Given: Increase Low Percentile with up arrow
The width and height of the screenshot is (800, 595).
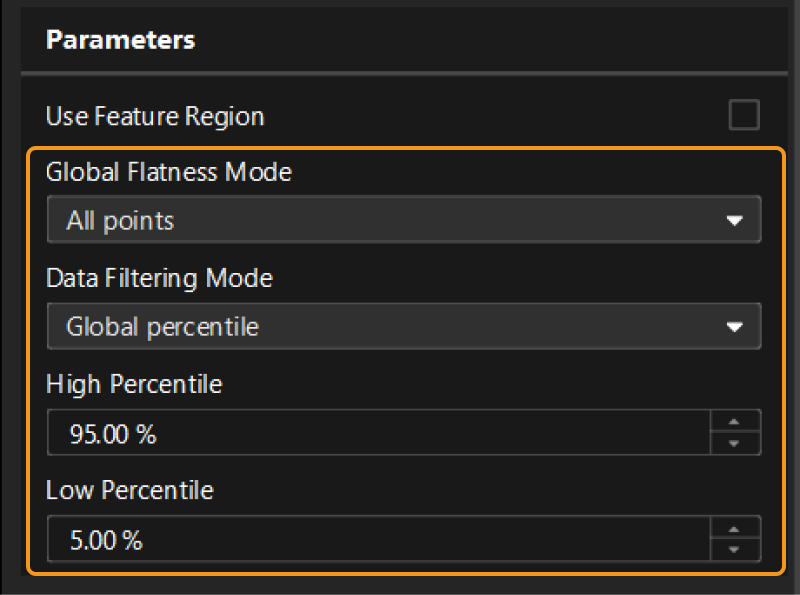Looking at the screenshot, I should 735,530.
